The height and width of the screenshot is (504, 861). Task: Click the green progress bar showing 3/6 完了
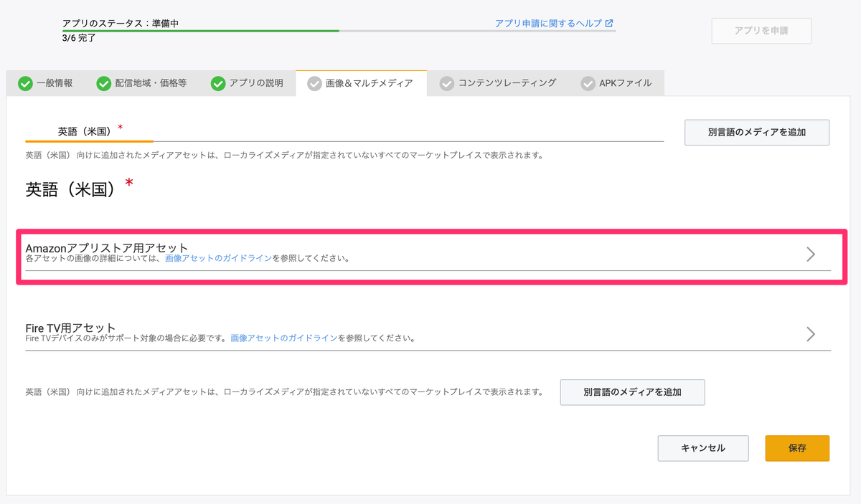pyautogui.click(x=201, y=32)
